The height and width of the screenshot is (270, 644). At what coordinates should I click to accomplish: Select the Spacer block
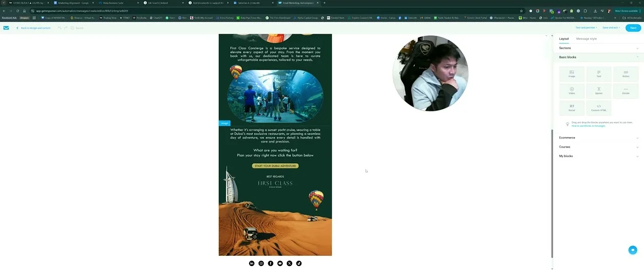pyautogui.click(x=599, y=91)
